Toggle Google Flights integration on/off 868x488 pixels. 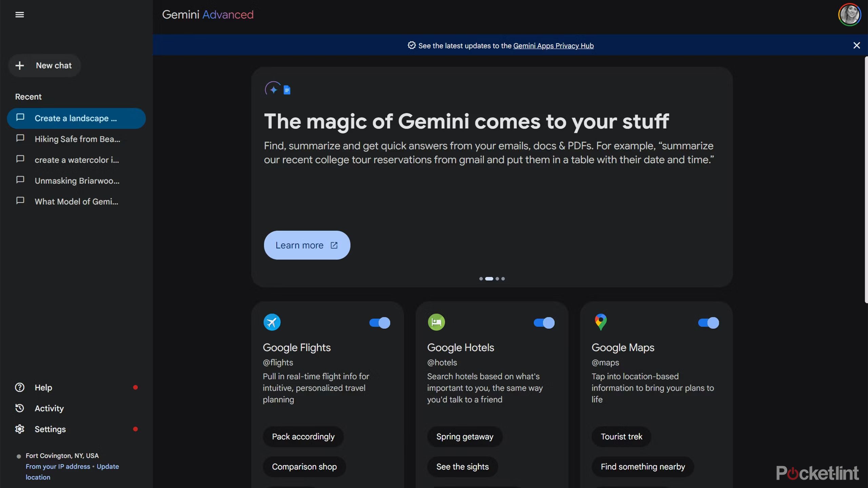coord(380,322)
